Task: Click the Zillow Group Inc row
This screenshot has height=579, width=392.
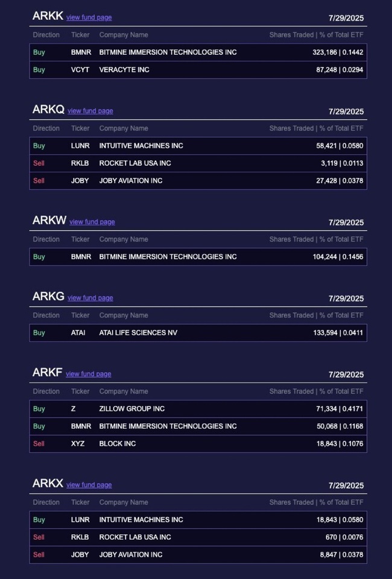Action: tap(198, 409)
